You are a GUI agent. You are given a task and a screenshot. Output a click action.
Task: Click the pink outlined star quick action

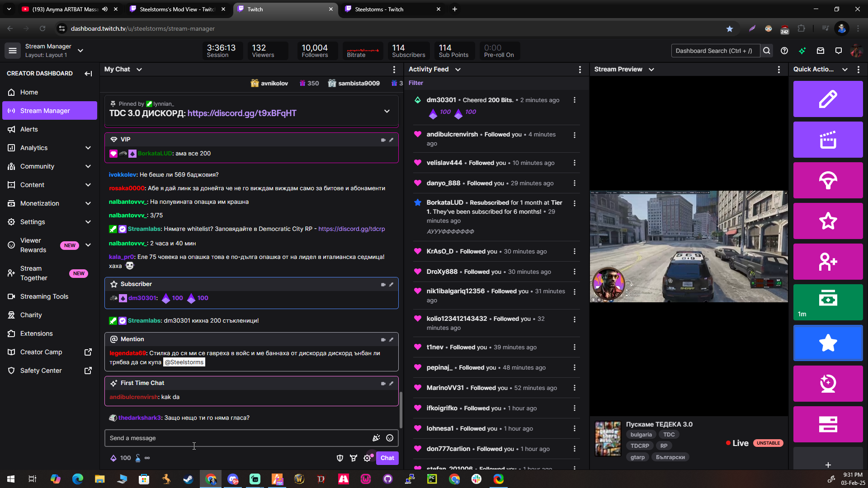coord(828,221)
